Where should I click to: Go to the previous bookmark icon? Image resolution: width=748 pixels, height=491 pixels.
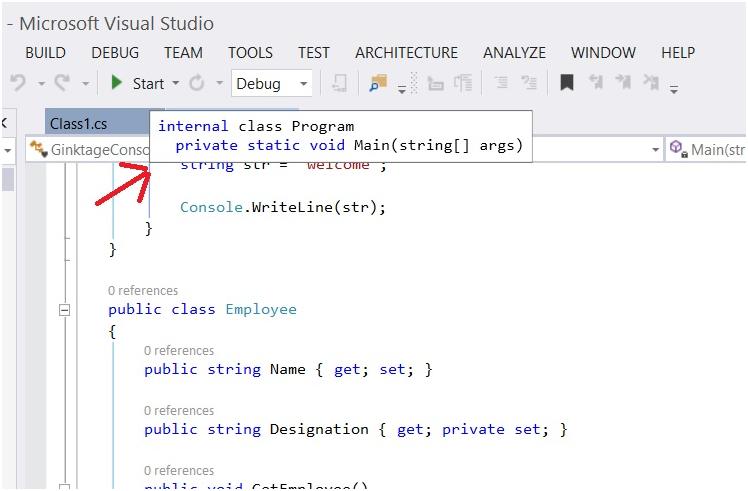(x=596, y=83)
